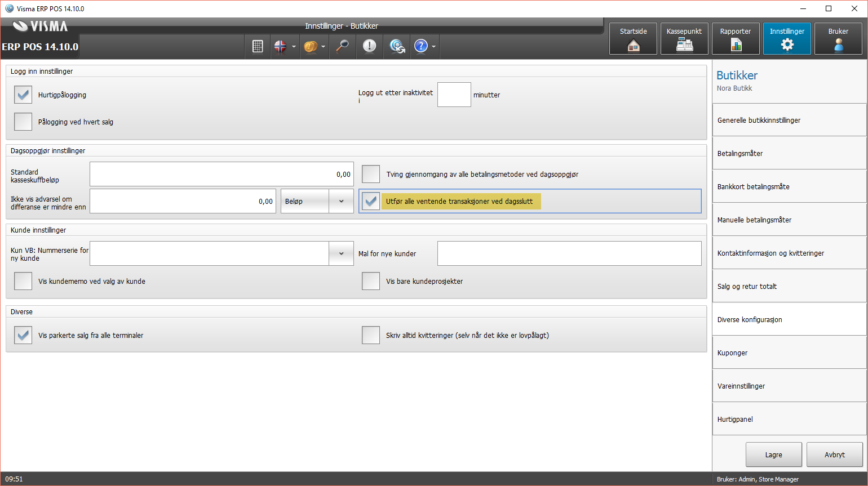This screenshot has height=486, width=868.
Task: Toggle Vis parkerte salg fra alle terminaler
Action: coord(23,335)
